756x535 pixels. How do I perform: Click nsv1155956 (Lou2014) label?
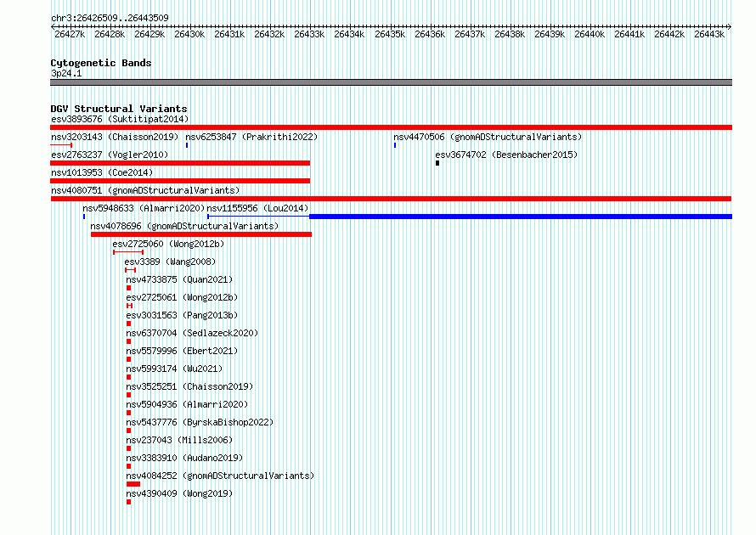pos(257,208)
